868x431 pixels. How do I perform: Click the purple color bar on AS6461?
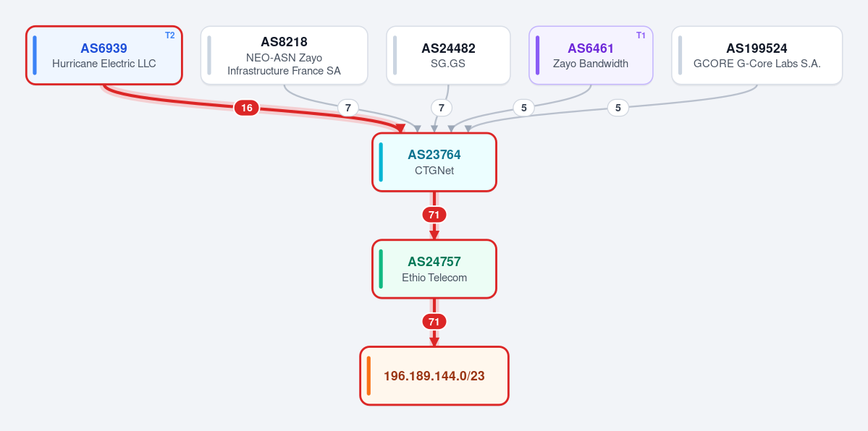[x=537, y=56]
